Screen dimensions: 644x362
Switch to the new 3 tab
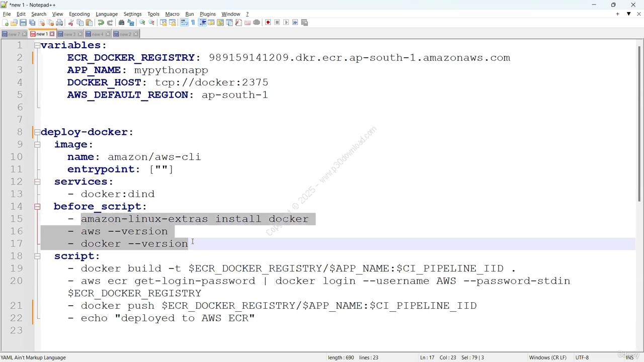tap(69, 34)
